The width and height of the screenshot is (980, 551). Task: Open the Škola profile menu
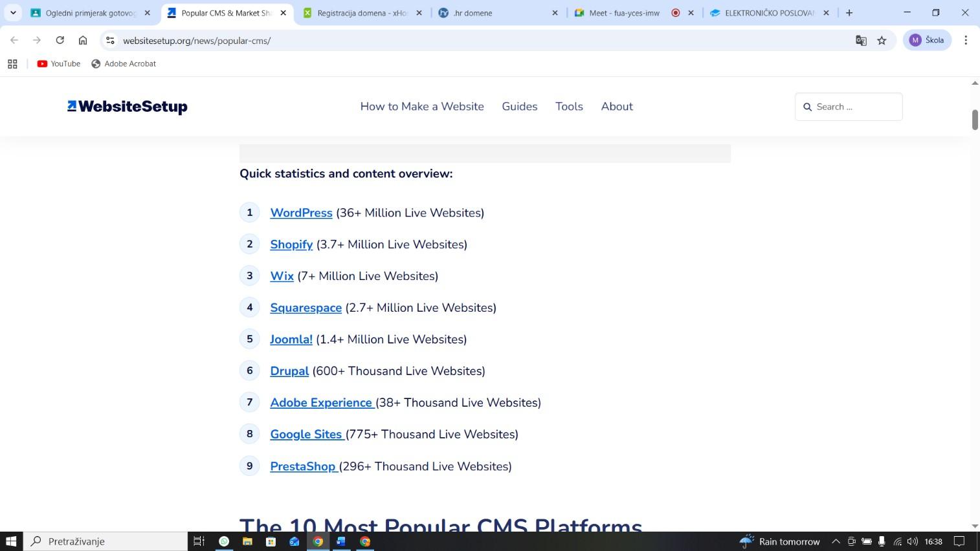[x=927, y=40]
